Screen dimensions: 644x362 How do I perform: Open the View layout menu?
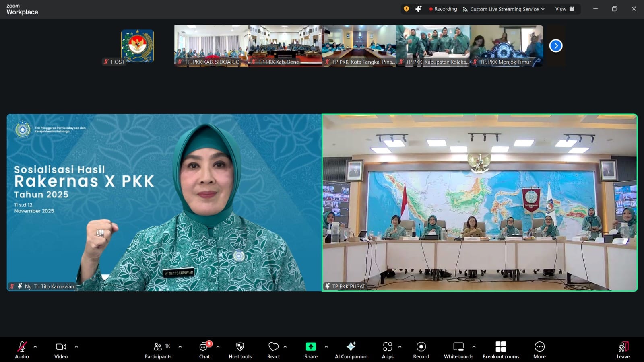[x=564, y=9]
